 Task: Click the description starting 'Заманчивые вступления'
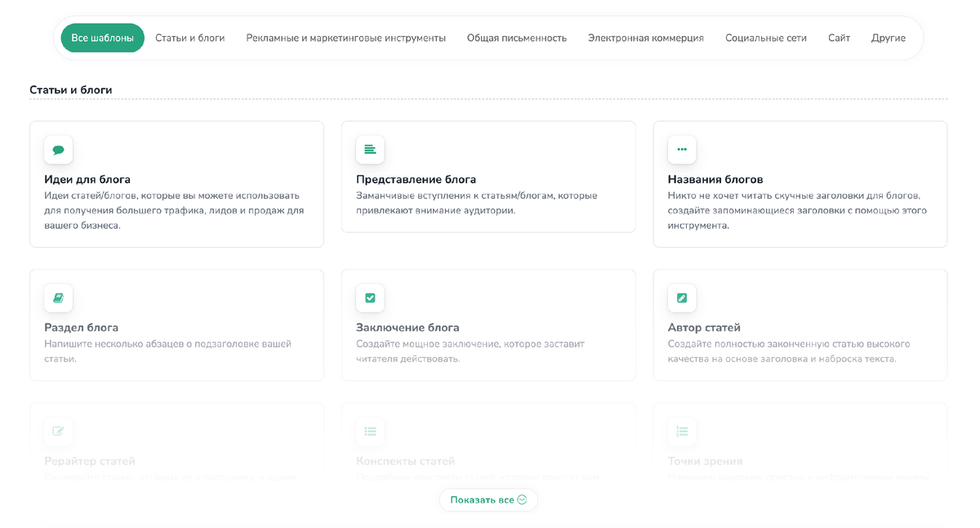tap(476, 204)
